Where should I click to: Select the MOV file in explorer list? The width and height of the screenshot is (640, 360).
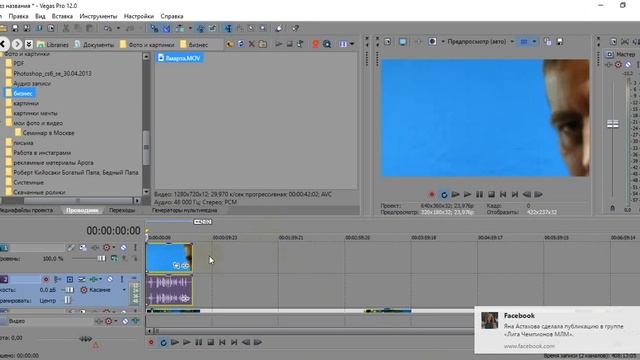(179, 58)
